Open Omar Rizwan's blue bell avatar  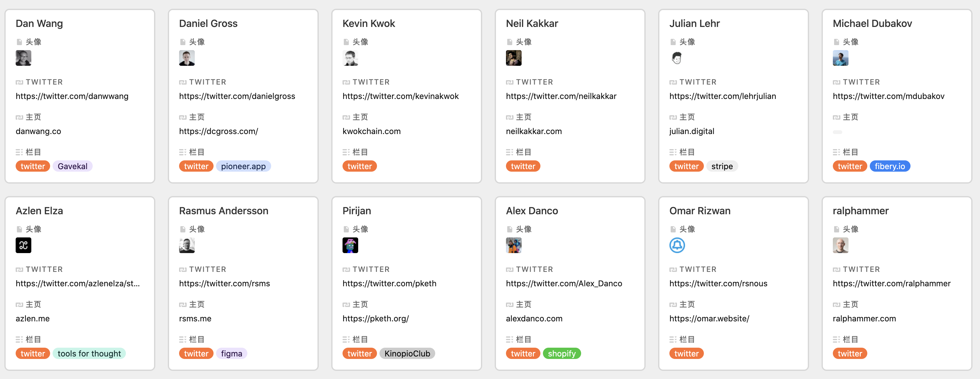677,246
